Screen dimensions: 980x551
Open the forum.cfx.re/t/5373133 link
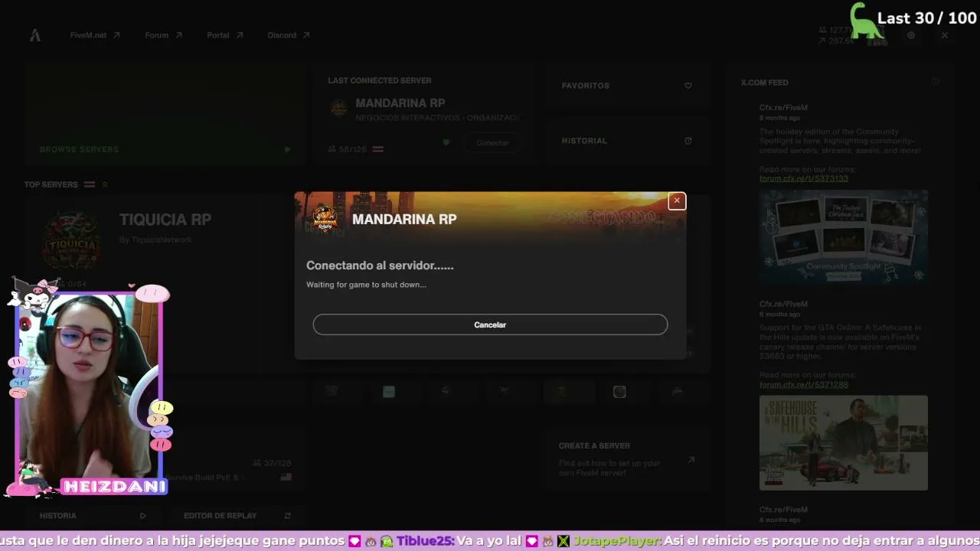tap(804, 178)
